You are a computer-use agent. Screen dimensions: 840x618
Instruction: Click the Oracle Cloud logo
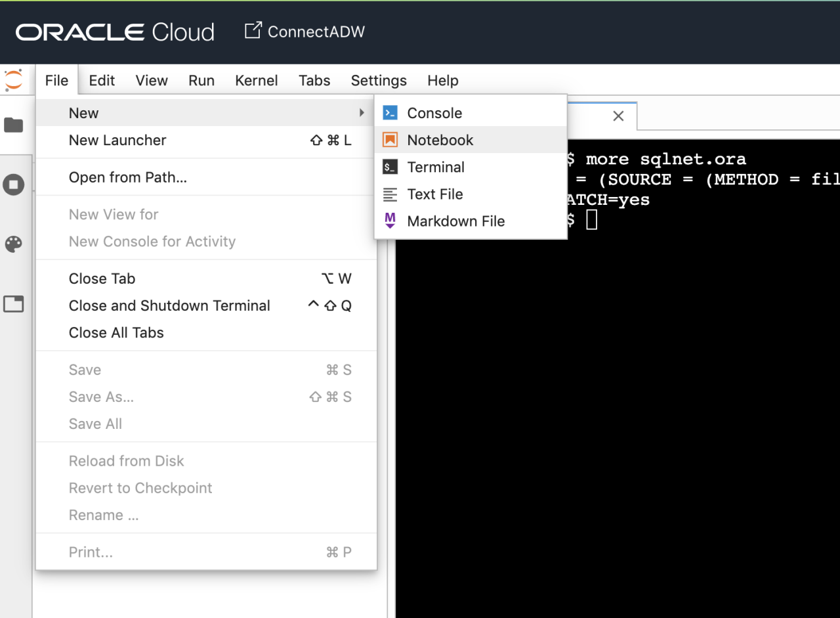115,32
